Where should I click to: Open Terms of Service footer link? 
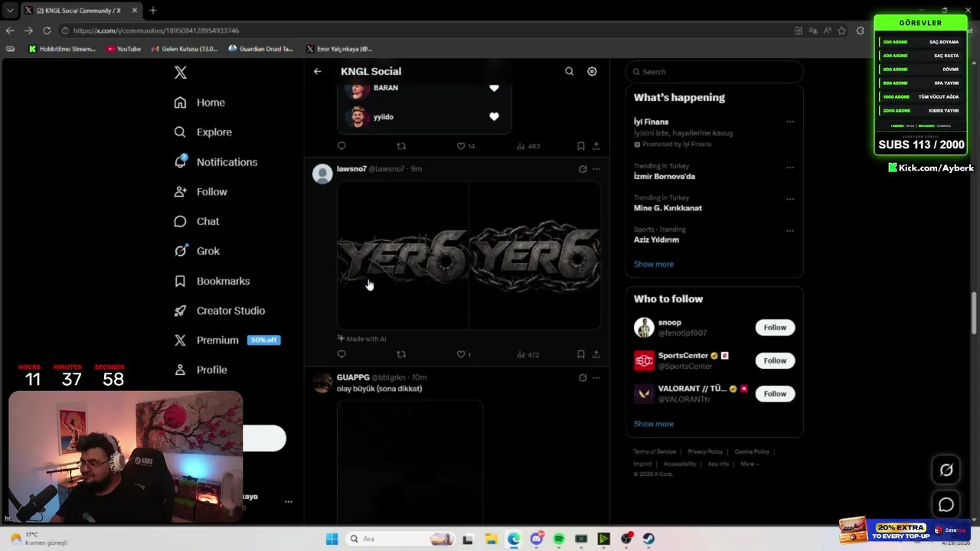(655, 452)
